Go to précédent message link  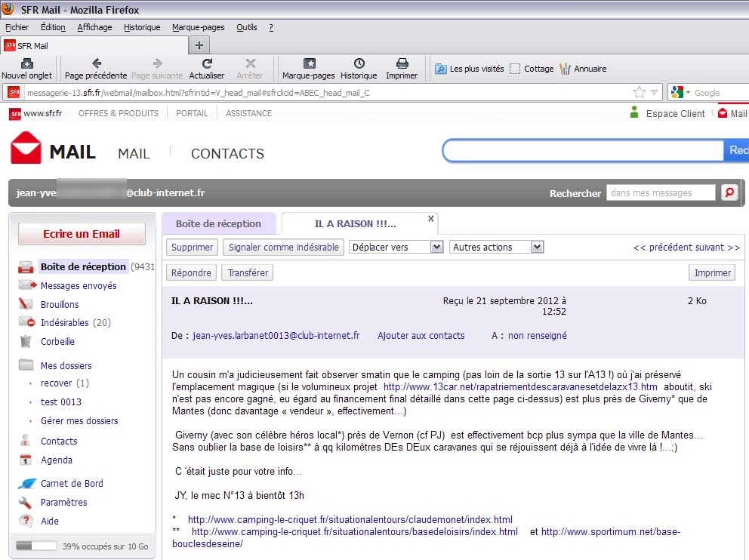[x=664, y=248]
